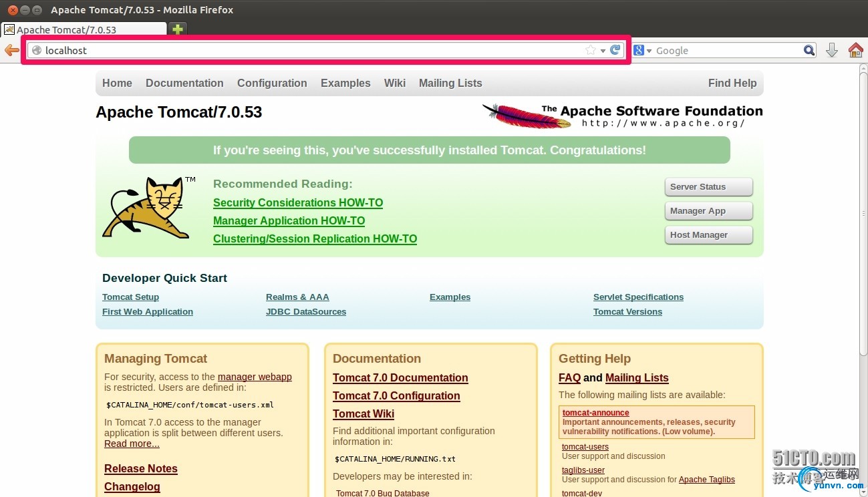Open Manager Application HOW-TO link
868x497 pixels.
click(289, 220)
